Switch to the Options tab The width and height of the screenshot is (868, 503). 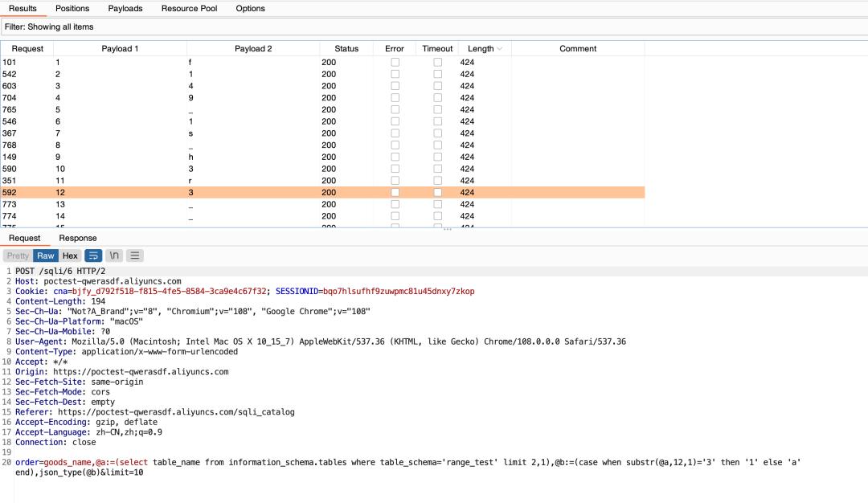pyautogui.click(x=250, y=8)
